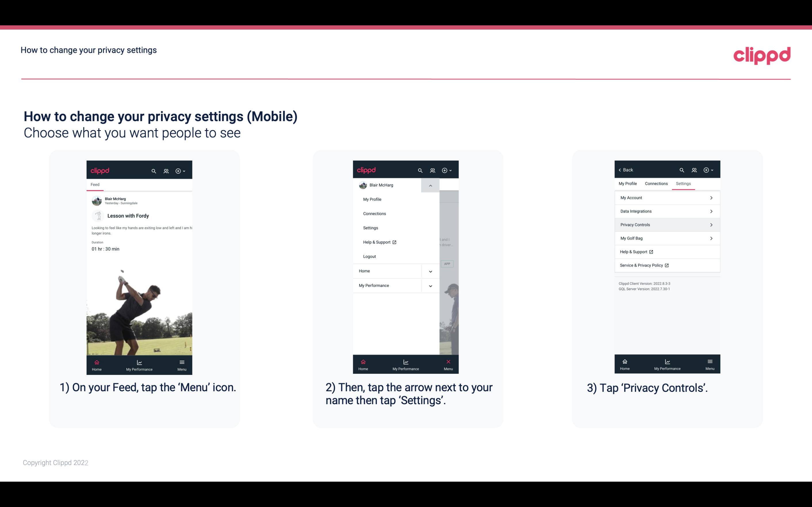Tap the Back arrow in settings screen
The image size is (812, 507).
621,169
